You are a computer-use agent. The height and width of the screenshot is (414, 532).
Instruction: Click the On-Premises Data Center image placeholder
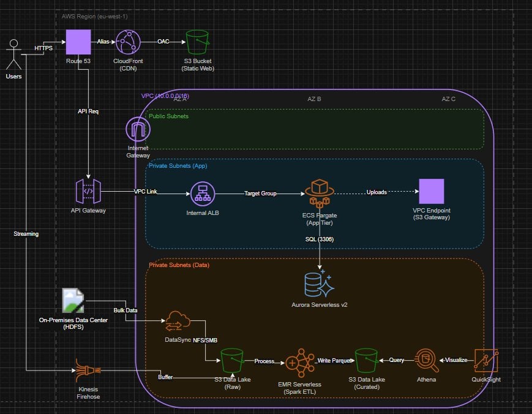(73, 301)
